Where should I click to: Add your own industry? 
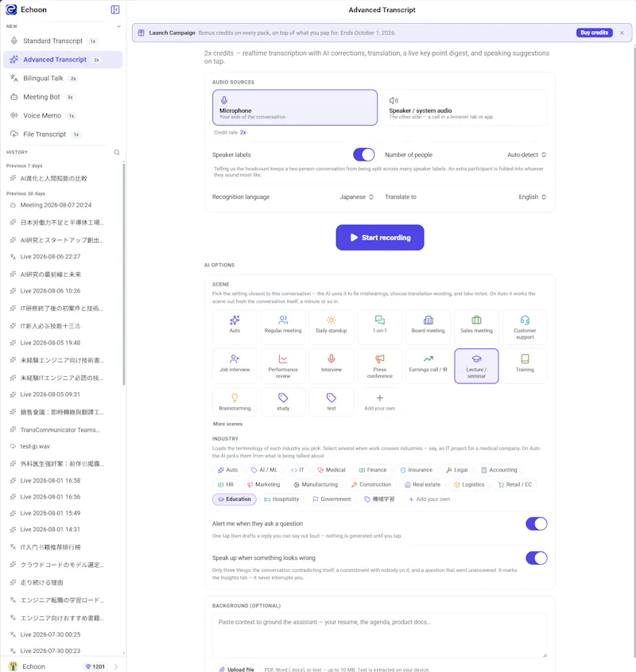(429, 499)
